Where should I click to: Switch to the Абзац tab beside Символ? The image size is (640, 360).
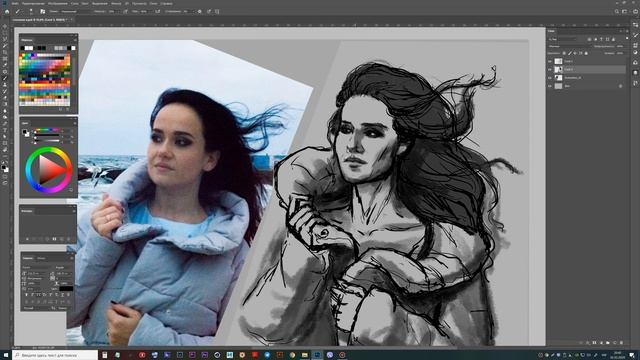point(41,258)
